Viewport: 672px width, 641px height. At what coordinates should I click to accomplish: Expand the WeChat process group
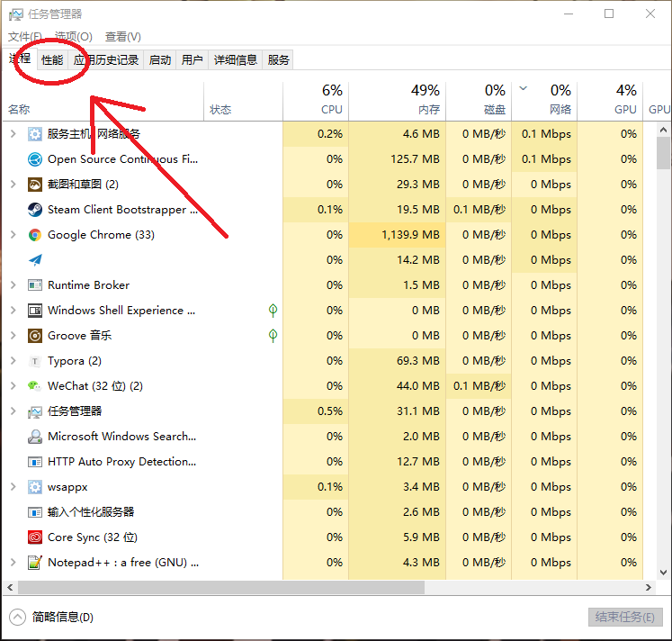[x=13, y=386]
